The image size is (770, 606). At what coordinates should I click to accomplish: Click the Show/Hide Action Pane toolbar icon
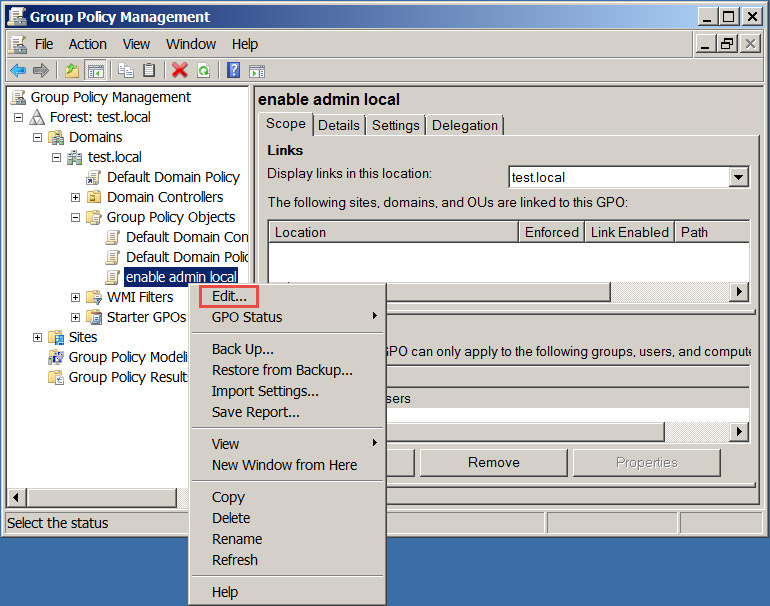(257, 72)
